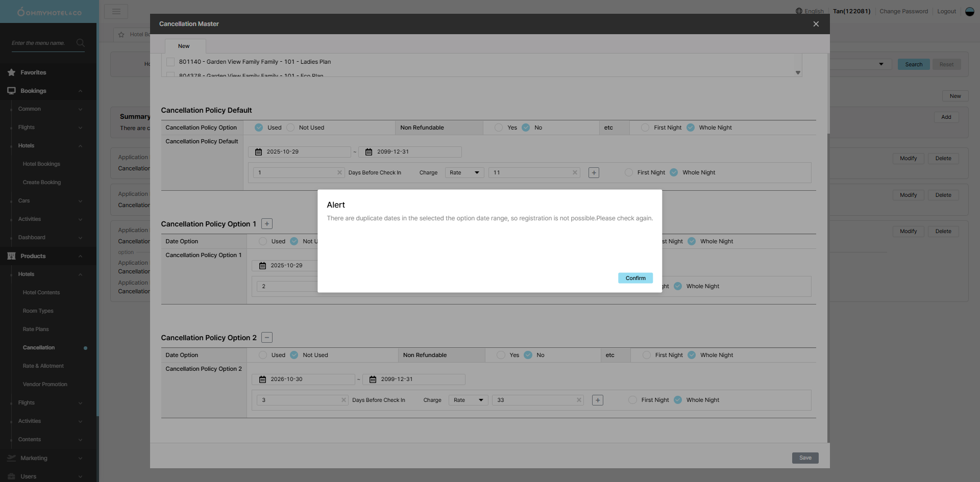Expand the rate plan list dropdown arrow
The image size is (980, 482).
pos(798,73)
